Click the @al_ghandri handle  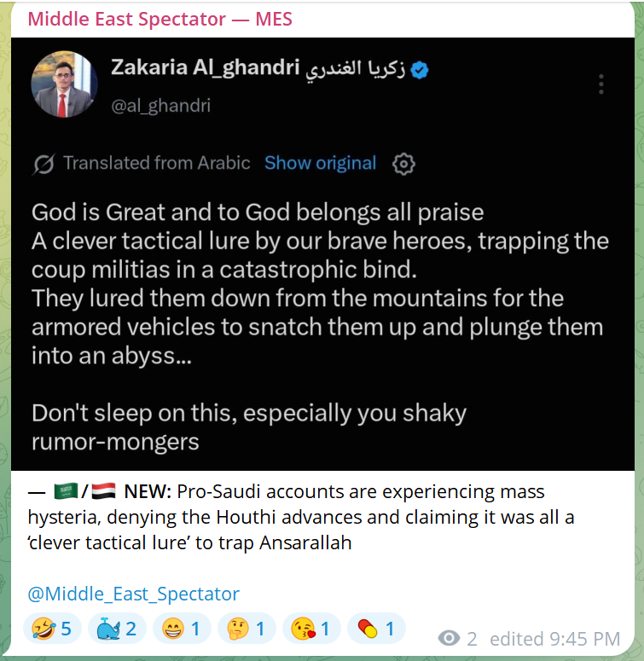pyautogui.click(x=160, y=106)
